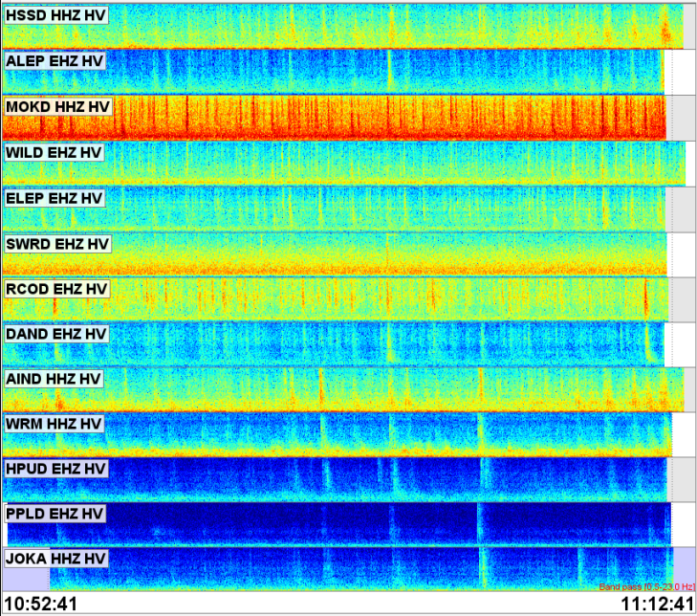Click the ALEP EHZ HV channel label

click(x=54, y=60)
